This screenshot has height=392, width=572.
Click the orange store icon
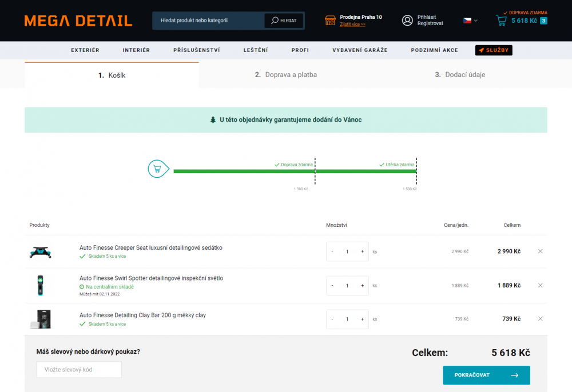(x=330, y=21)
